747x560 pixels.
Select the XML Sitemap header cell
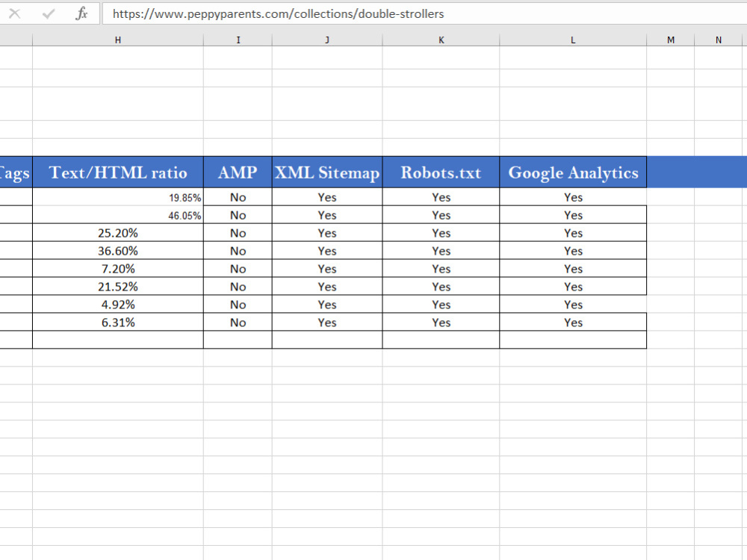[327, 172]
